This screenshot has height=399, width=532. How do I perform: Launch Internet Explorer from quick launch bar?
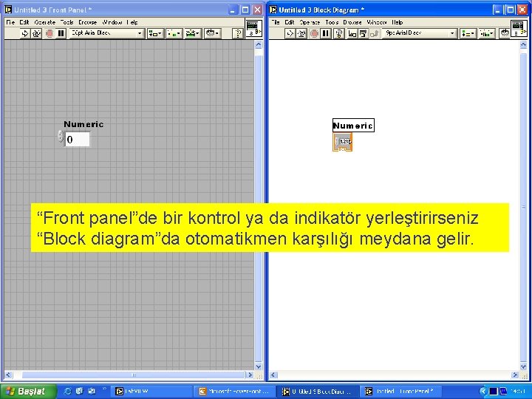click(67, 391)
